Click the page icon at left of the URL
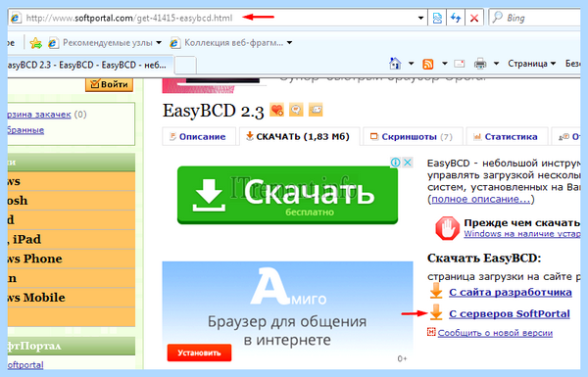588x377 pixels. coord(16,18)
